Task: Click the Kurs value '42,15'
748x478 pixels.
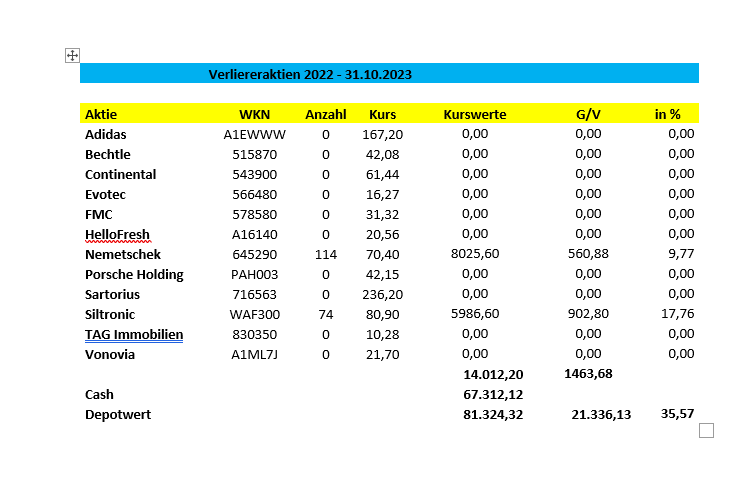Action: [x=383, y=275]
